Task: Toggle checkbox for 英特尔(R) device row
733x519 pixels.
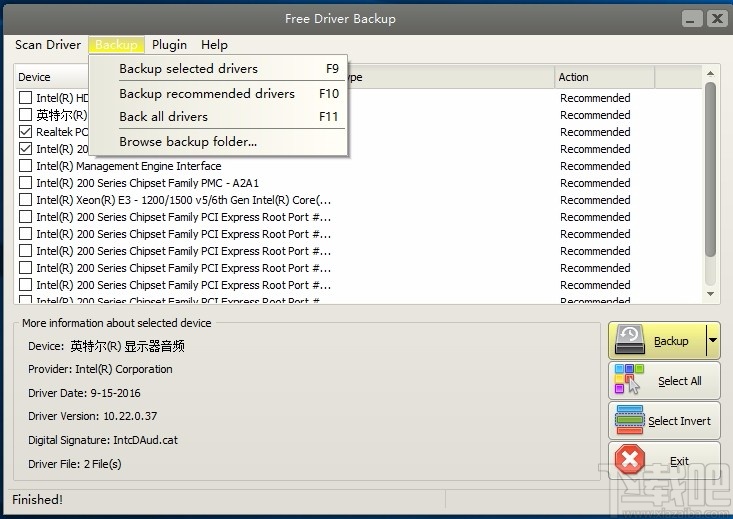Action: [25, 115]
